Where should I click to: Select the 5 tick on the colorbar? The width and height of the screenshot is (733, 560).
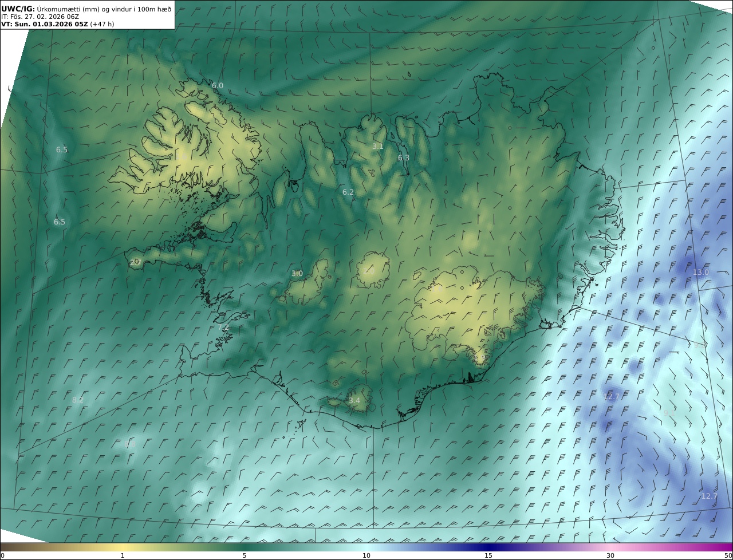(245, 555)
